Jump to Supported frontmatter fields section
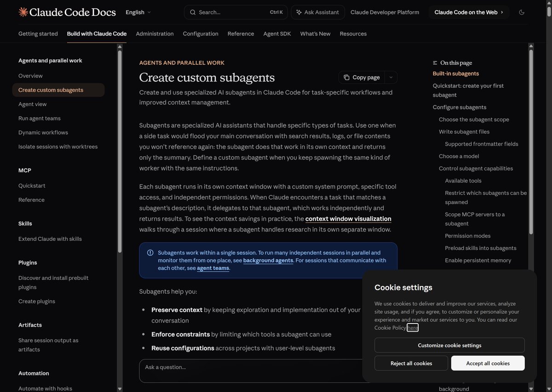552x392 pixels. (482, 144)
